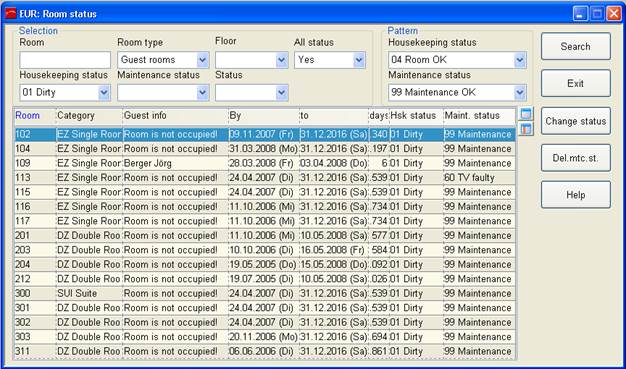Click the 16.05.2008 (Fr) date cell
Screen dimensions: 626x369
pyautogui.click(x=334, y=250)
